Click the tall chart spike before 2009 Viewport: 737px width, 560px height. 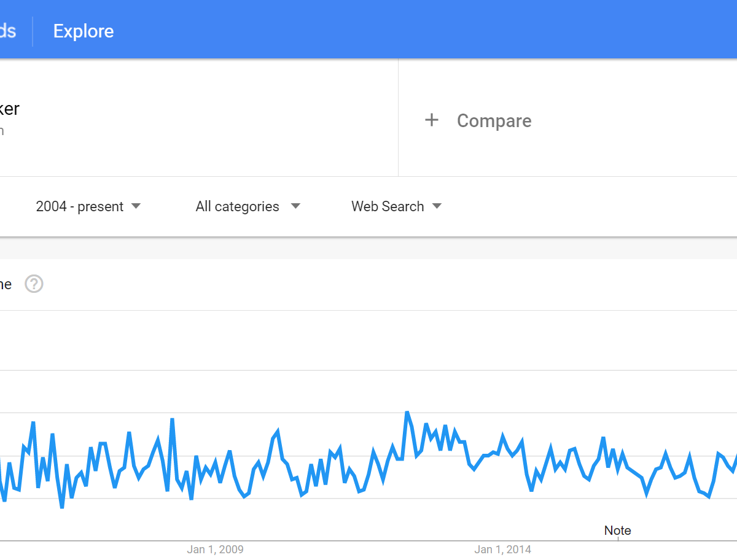pyautogui.click(x=172, y=419)
